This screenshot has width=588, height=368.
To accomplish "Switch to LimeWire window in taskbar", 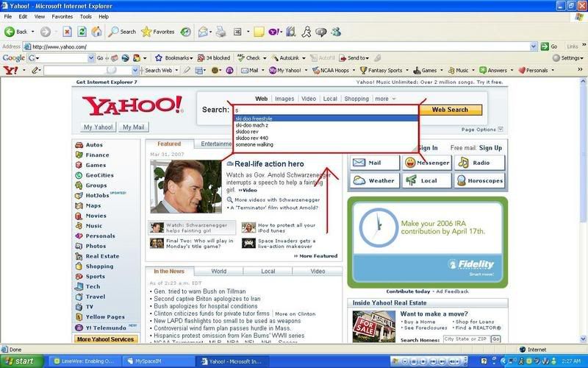I will coord(85,361).
